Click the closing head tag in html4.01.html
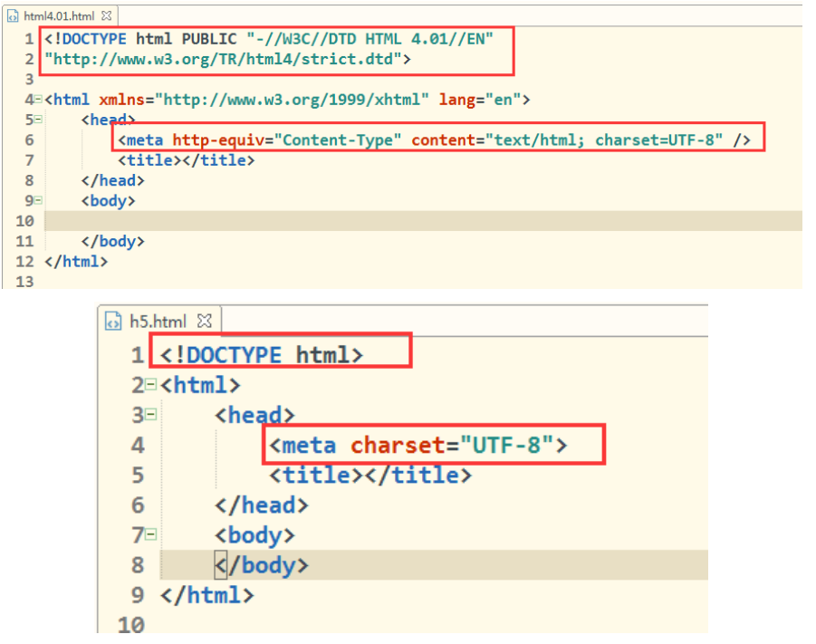Screen dimensions: 816x644 pyautogui.click(x=112, y=180)
